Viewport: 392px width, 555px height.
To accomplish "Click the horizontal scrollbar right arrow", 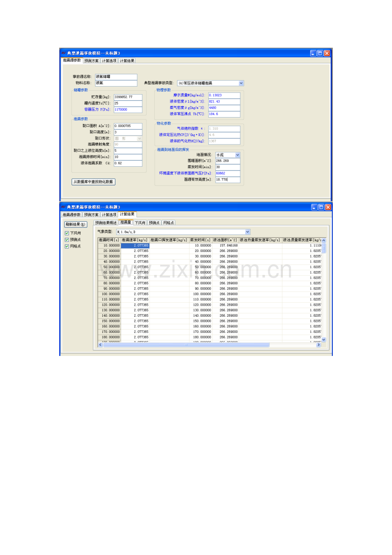I will tap(318, 345).
